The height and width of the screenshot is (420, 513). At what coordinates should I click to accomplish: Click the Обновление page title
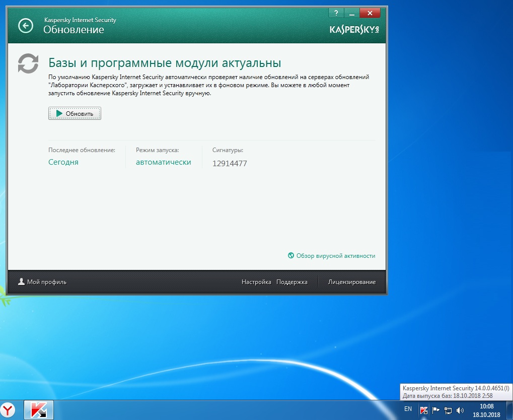click(x=74, y=30)
